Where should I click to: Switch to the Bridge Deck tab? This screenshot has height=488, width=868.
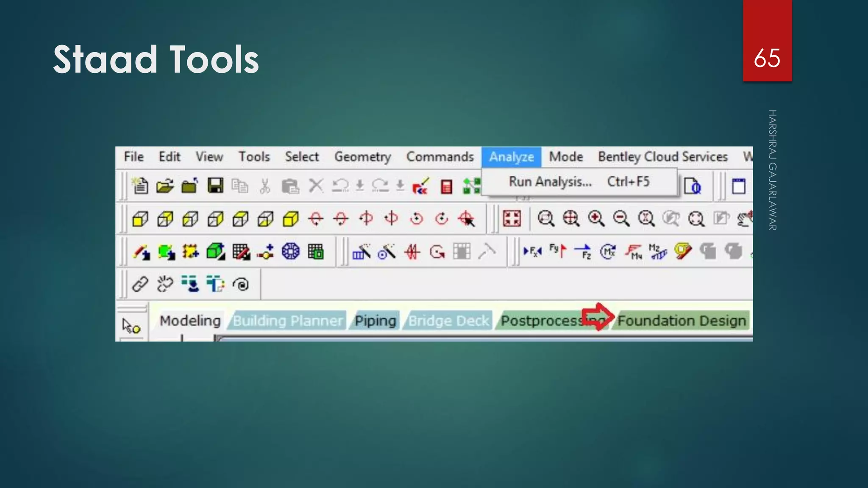click(448, 321)
